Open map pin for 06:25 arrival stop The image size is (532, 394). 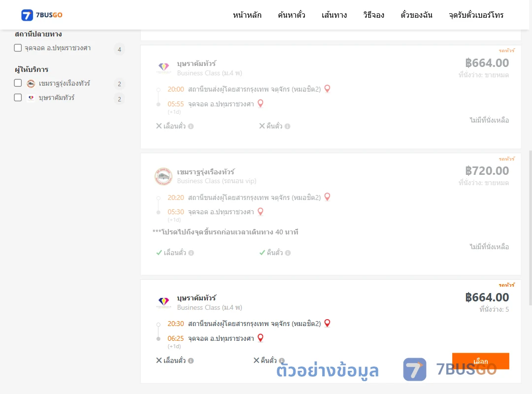260,338
